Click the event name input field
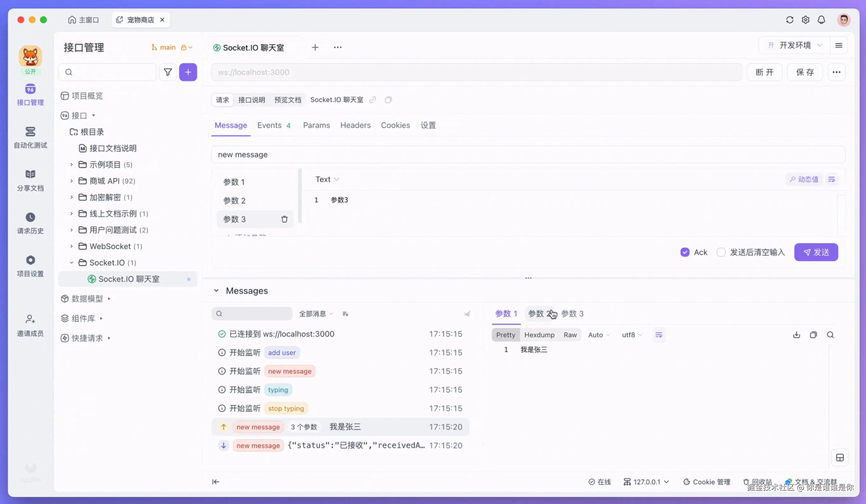This screenshot has height=504, width=866. coord(528,155)
